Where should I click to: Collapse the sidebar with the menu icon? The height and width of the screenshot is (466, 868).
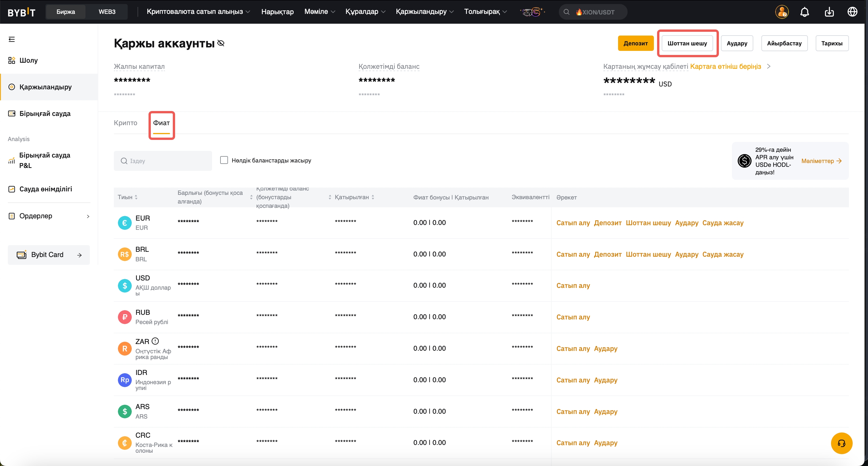click(12, 39)
